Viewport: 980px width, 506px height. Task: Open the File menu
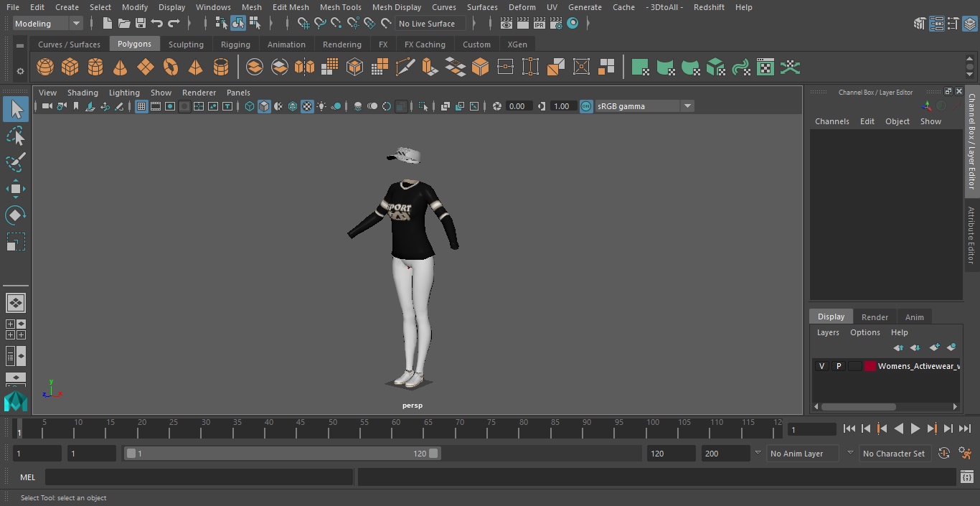(x=13, y=7)
